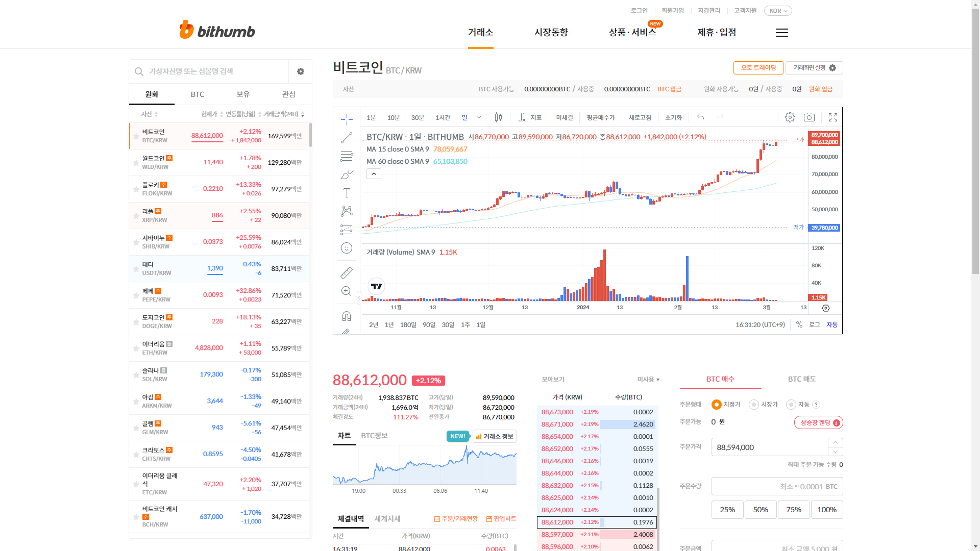The image size is (980, 551).
Task: Favorite 비트코인 with star icon
Action: [x=136, y=136]
